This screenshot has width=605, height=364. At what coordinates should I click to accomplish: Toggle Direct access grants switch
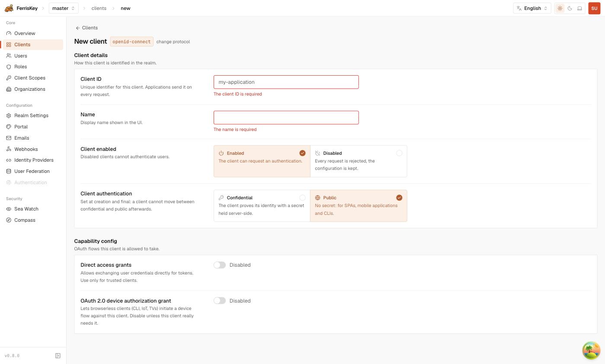(x=220, y=265)
